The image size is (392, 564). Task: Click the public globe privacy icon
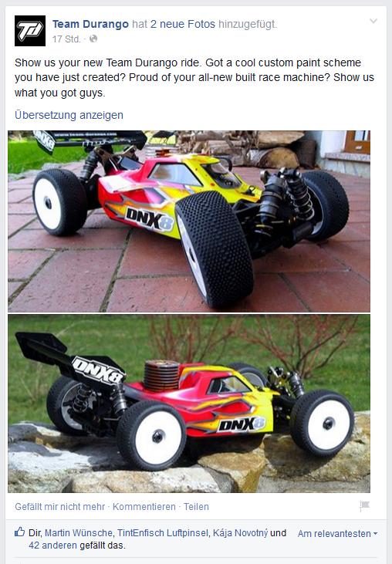(93, 39)
